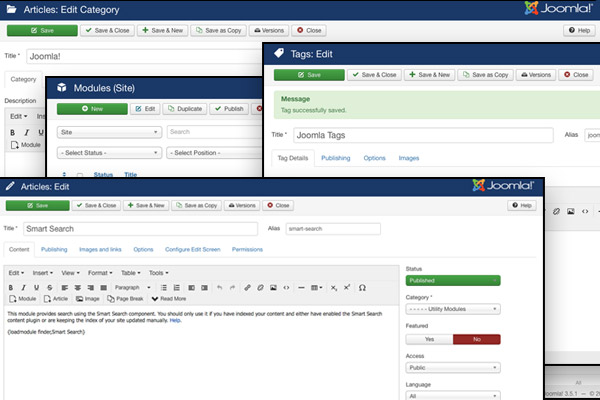This screenshot has height=400, width=600.
Task: Click the Read More button
Action: (168, 299)
